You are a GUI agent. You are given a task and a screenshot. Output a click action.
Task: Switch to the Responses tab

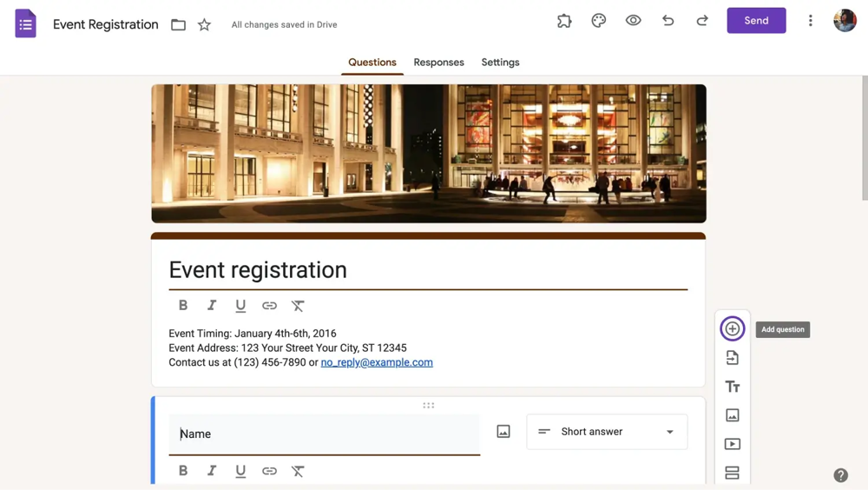pyautogui.click(x=438, y=63)
